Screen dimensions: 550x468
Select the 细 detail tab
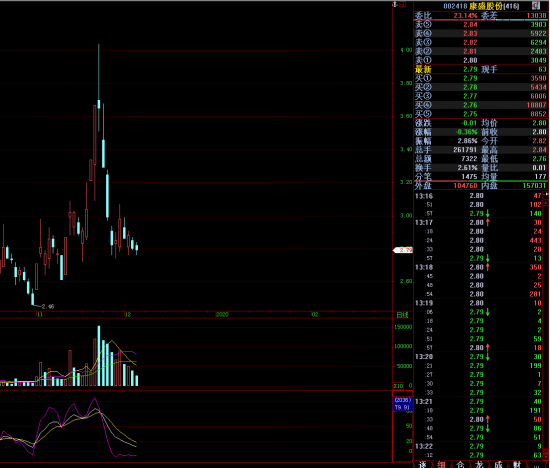pos(441,464)
